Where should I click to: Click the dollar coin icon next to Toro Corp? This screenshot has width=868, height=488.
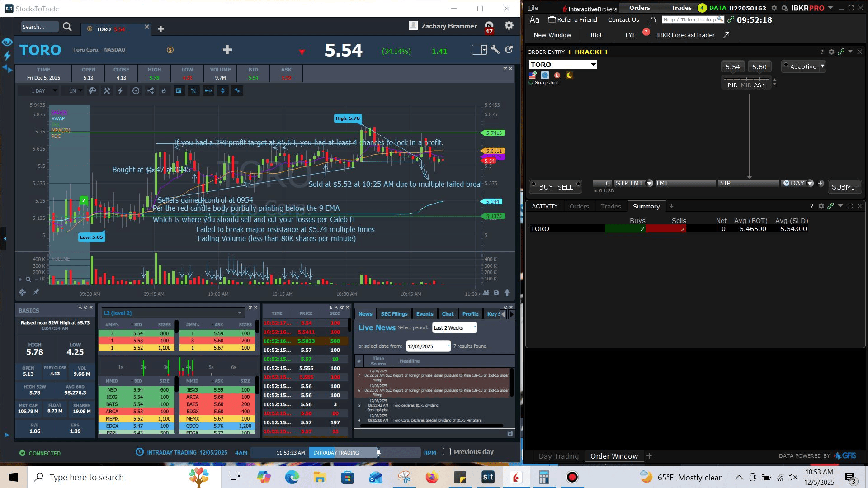pos(170,50)
